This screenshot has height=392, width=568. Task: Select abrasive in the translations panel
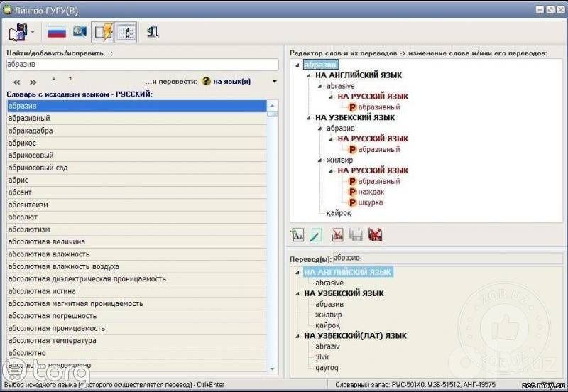point(329,283)
